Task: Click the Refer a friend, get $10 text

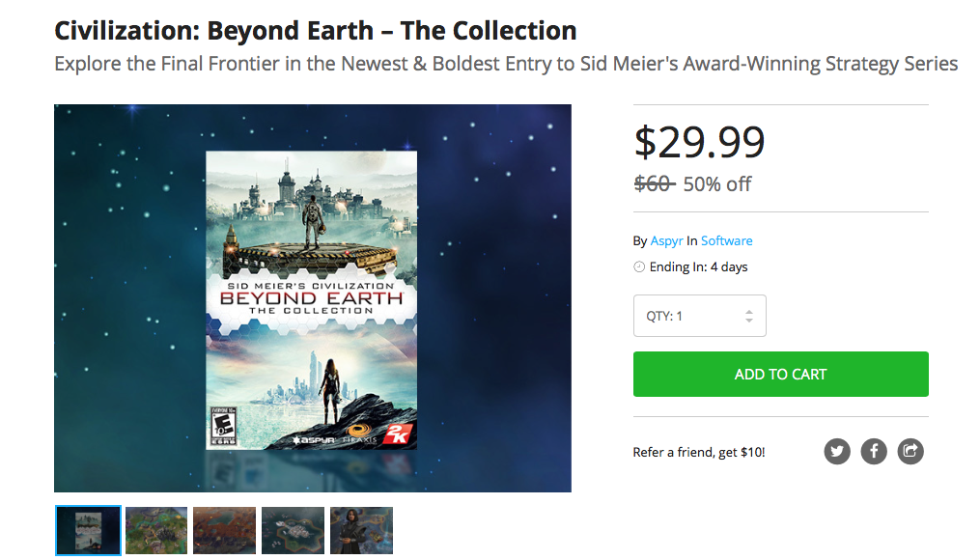Action: (x=699, y=452)
